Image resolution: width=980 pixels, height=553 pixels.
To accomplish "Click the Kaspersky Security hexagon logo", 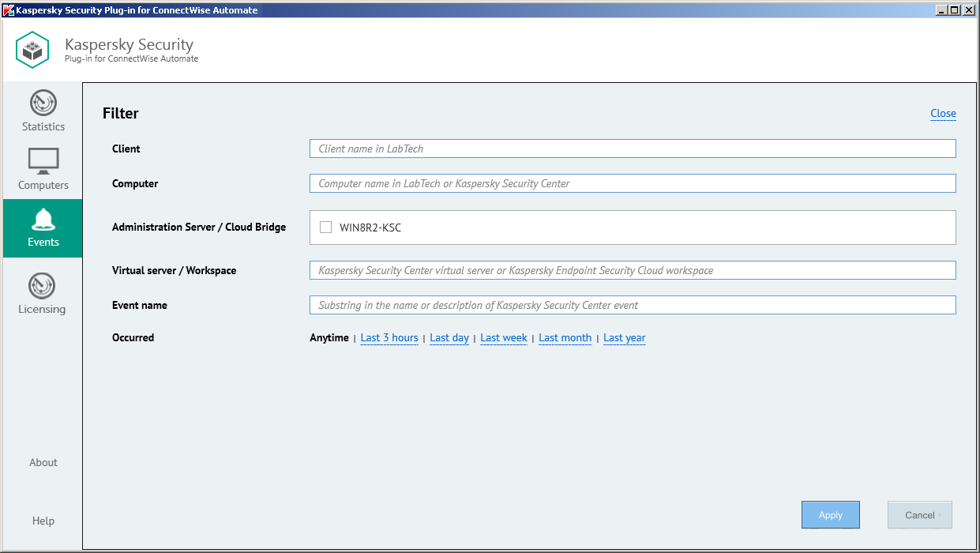I will tap(33, 51).
